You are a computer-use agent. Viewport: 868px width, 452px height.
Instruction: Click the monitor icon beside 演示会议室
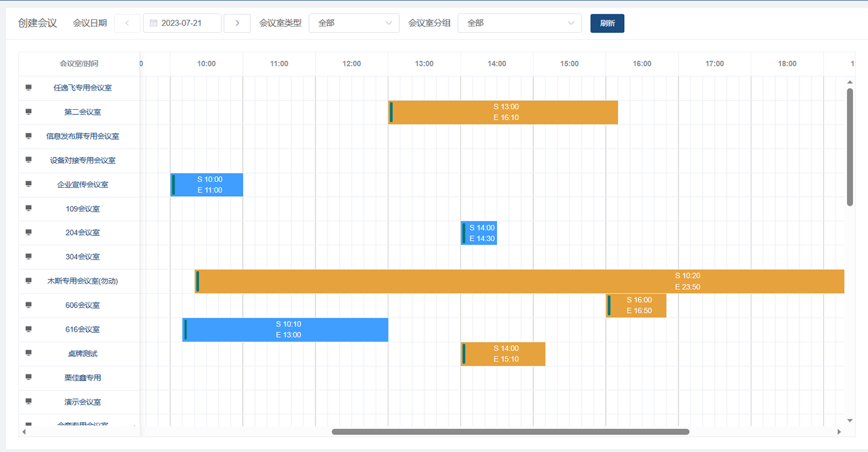(x=28, y=402)
